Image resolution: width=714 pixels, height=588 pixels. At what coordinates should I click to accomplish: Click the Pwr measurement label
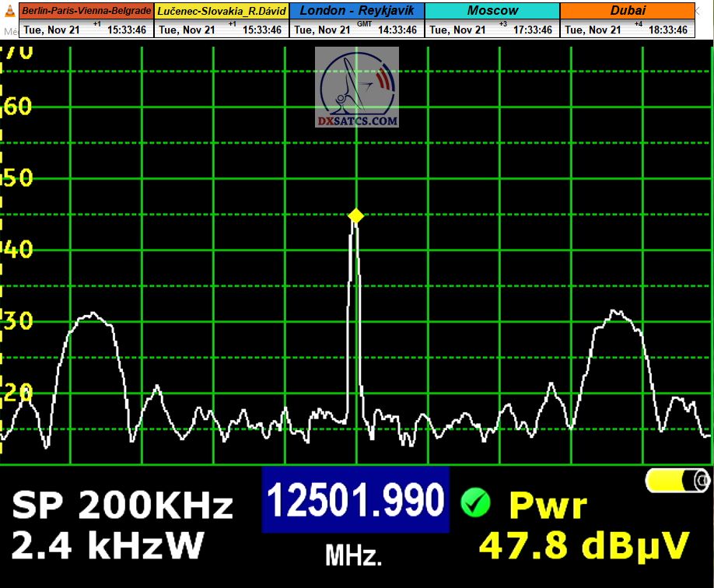tap(548, 506)
